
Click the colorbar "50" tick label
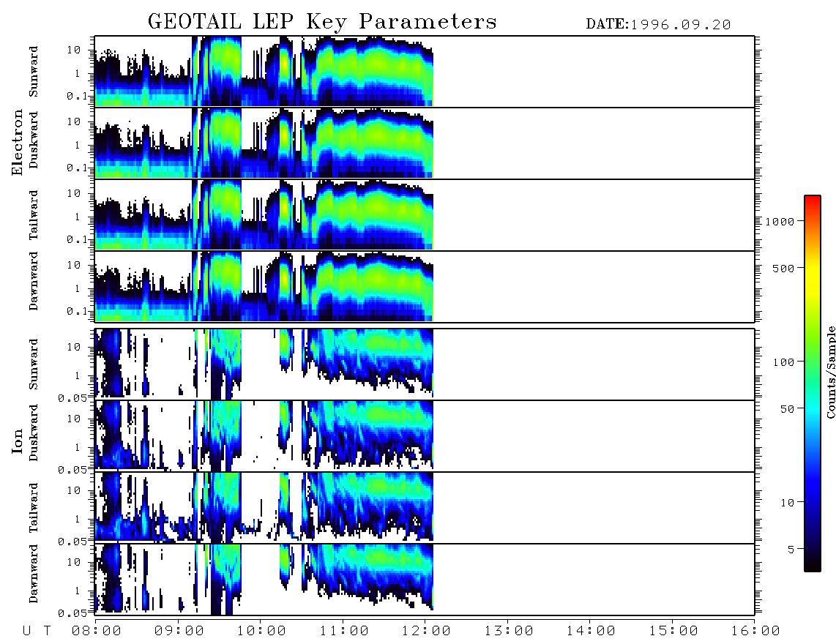point(786,409)
